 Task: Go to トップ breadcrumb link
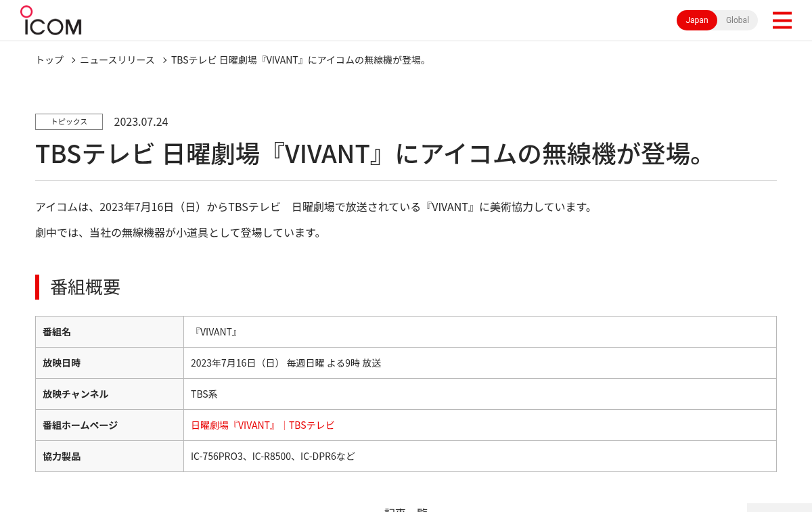point(49,60)
